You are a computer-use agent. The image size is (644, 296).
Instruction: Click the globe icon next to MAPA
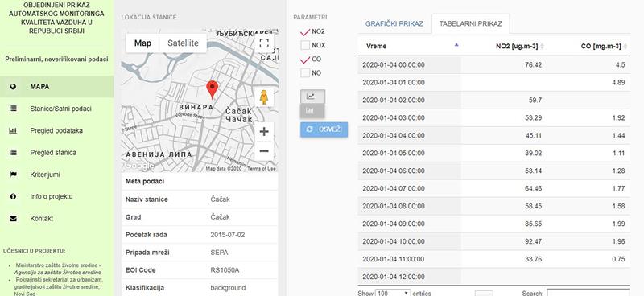(13, 87)
